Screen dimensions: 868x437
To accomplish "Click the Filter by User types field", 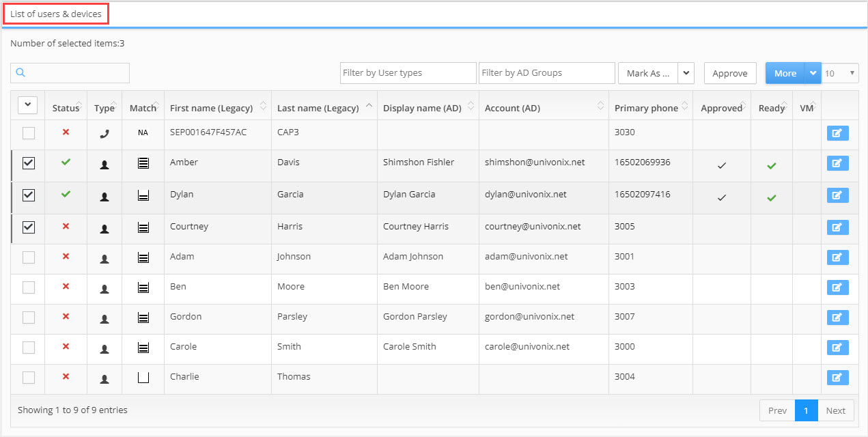I will pyautogui.click(x=408, y=72).
